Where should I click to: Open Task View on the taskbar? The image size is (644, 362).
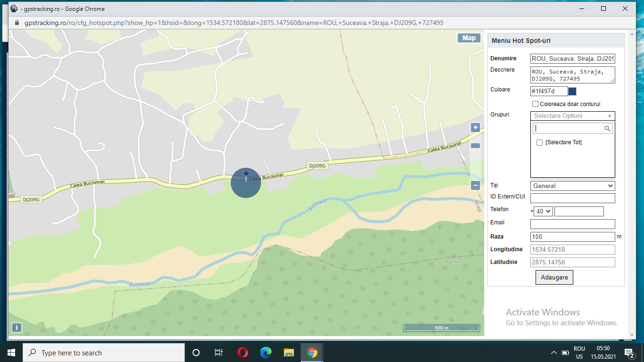(219, 353)
